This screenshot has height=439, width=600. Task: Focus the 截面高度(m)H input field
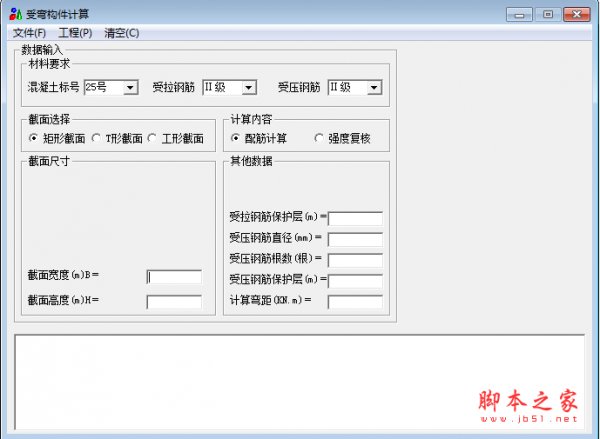[174, 302]
